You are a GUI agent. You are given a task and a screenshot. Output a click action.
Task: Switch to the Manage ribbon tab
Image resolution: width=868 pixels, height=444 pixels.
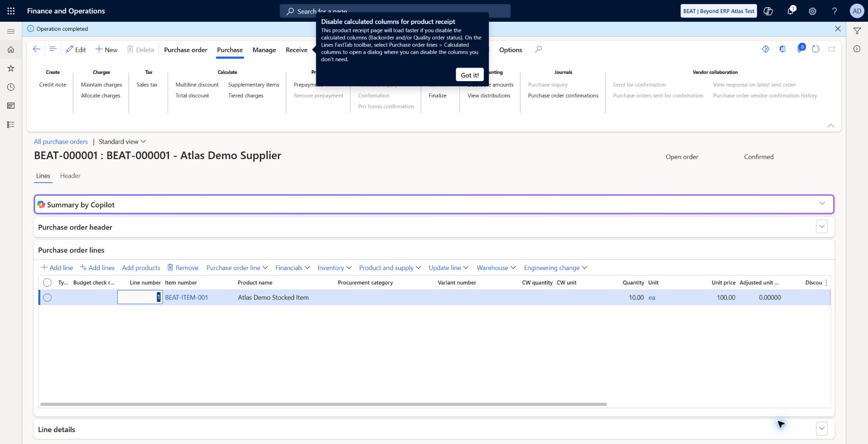tap(264, 50)
